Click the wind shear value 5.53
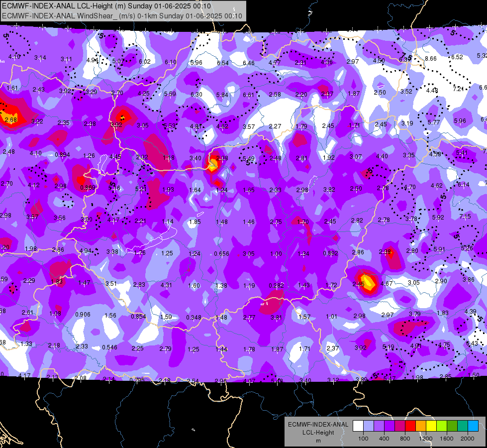The width and height of the screenshot is (487, 448). pyautogui.click(x=170, y=125)
